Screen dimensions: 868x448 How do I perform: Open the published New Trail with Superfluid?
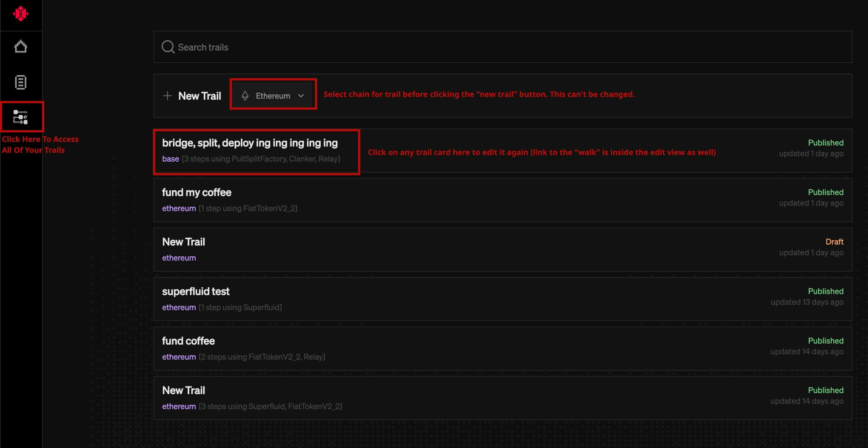pyautogui.click(x=184, y=390)
